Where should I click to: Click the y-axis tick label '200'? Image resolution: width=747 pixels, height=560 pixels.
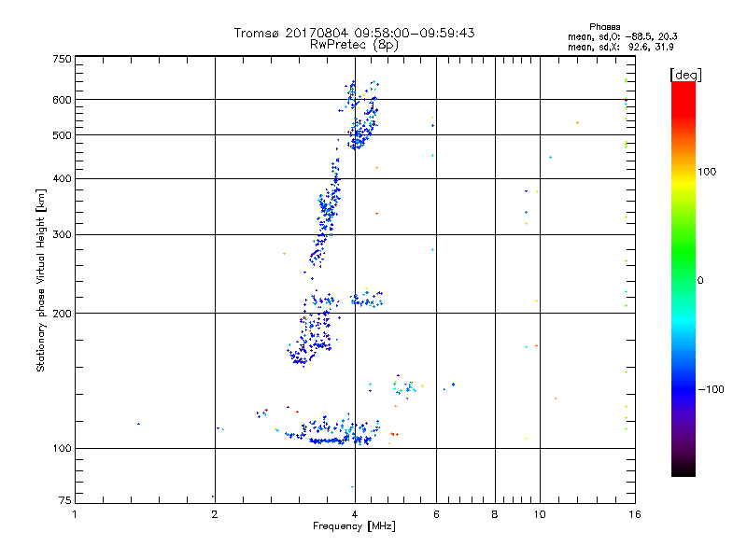62,314
